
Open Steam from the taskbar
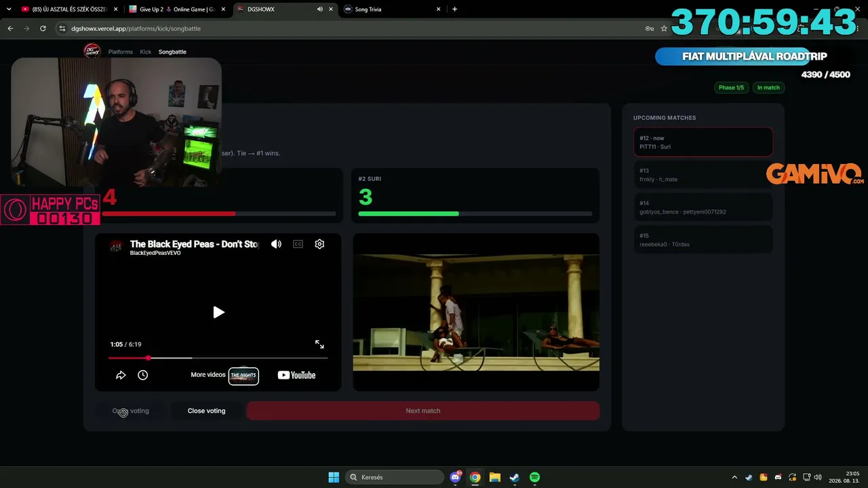click(515, 477)
